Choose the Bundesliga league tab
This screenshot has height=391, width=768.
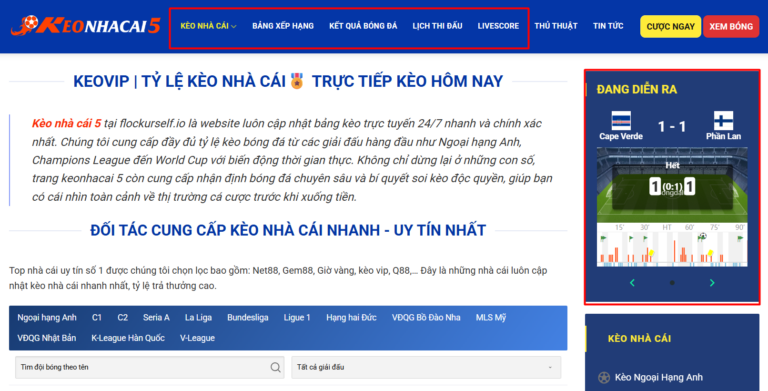coord(247,318)
